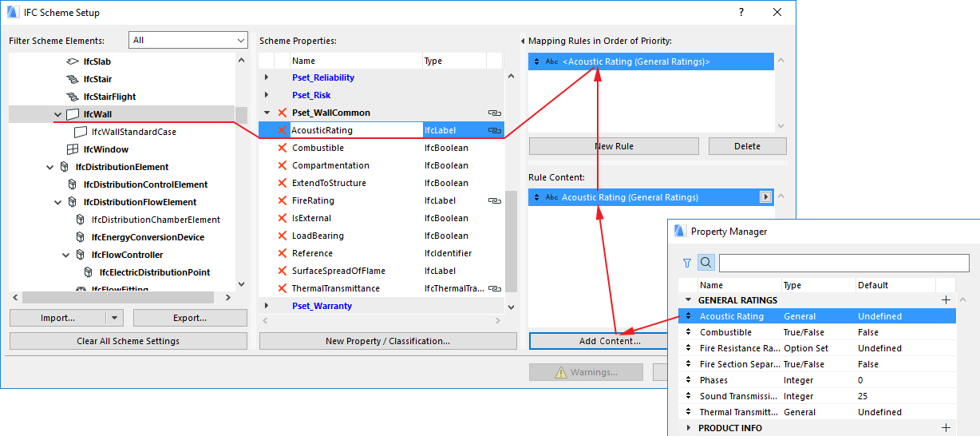Image resolution: width=980 pixels, height=436 pixels.
Task: Click the red X beside AcousticRating
Action: pos(282,130)
